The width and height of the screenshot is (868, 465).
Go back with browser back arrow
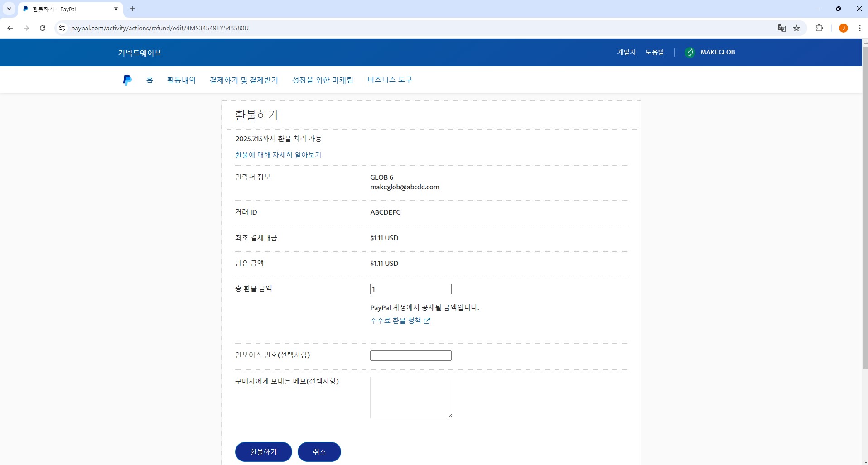(10, 28)
